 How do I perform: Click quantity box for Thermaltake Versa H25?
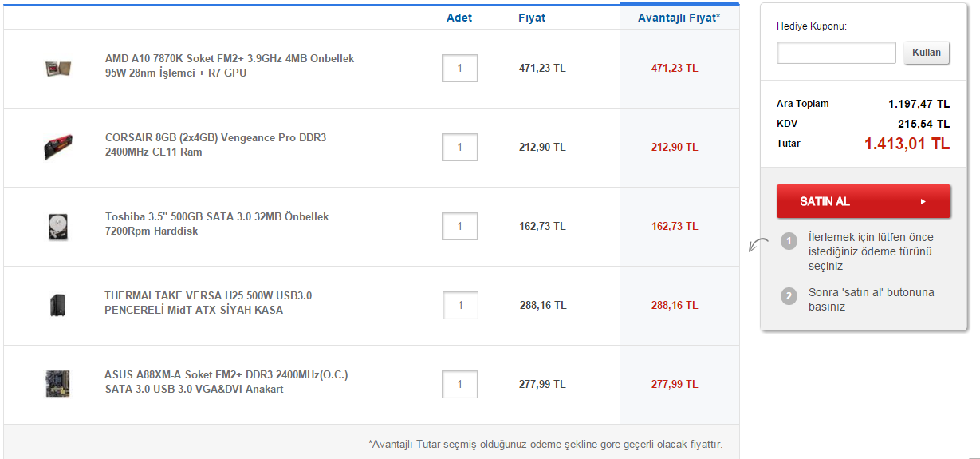(460, 305)
